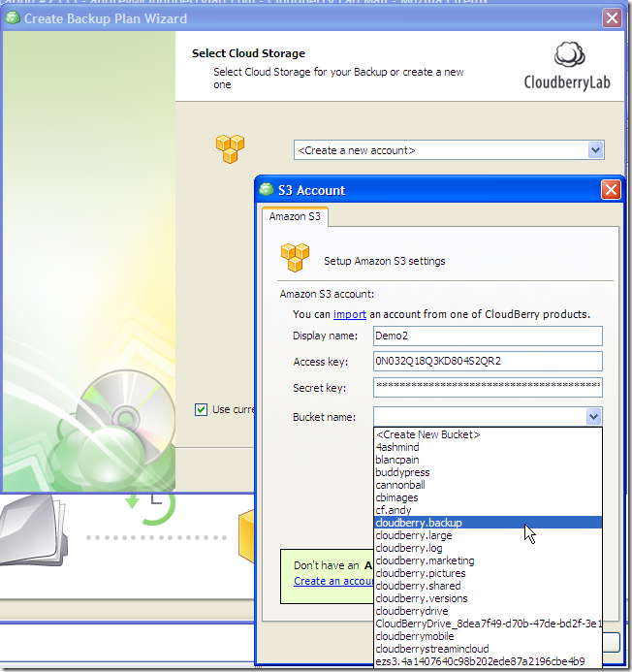The height and width of the screenshot is (672, 632).
Task: Close the Create Backup Plan Wizard window
Action: [612, 18]
